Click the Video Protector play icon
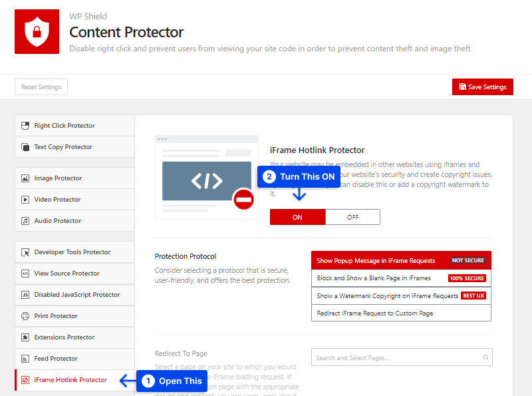This screenshot has height=396, width=532. (x=25, y=200)
